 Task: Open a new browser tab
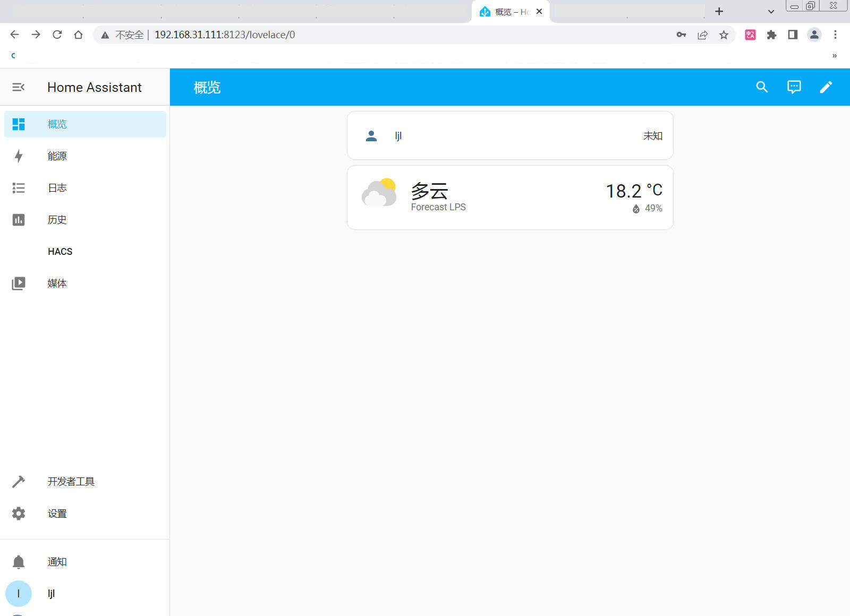coord(719,11)
